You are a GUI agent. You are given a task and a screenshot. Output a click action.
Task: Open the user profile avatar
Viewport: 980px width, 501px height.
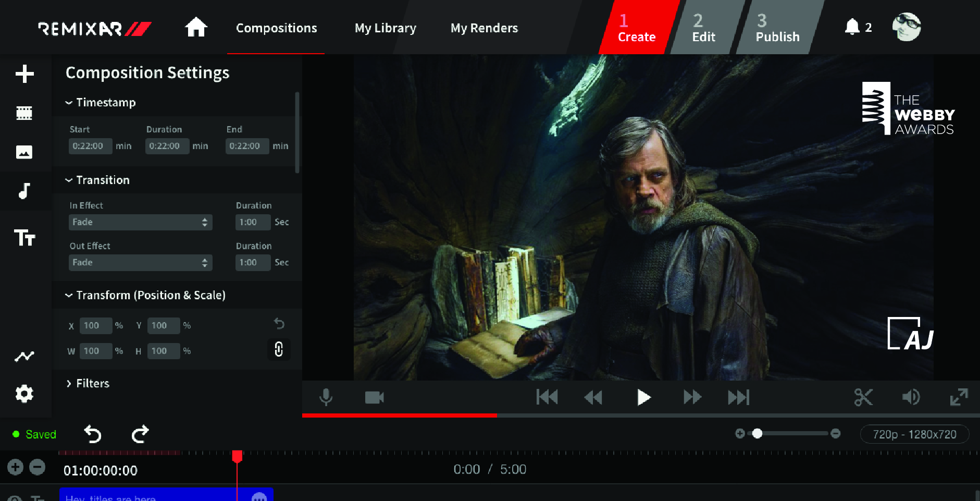(907, 27)
